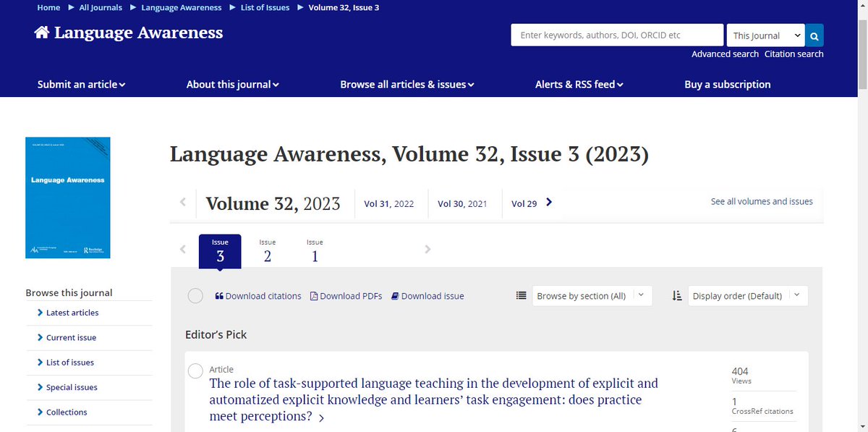Viewport: 868px width, 432px height.
Task: Click the Language Awareness site title
Action: pos(139,33)
